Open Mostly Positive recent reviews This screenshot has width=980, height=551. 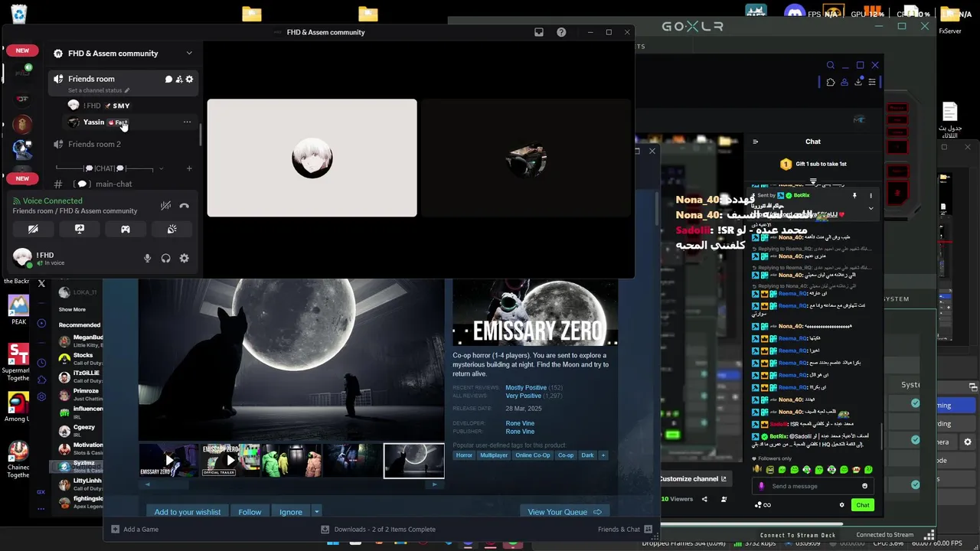coord(526,388)
